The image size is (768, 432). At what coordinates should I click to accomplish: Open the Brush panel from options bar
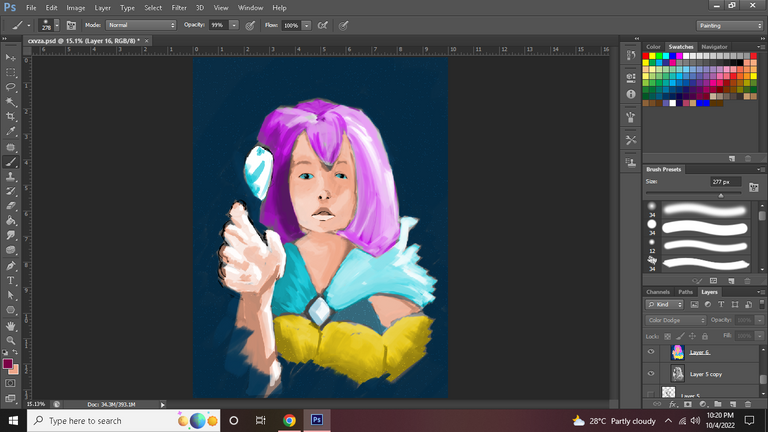coord(71,25)
